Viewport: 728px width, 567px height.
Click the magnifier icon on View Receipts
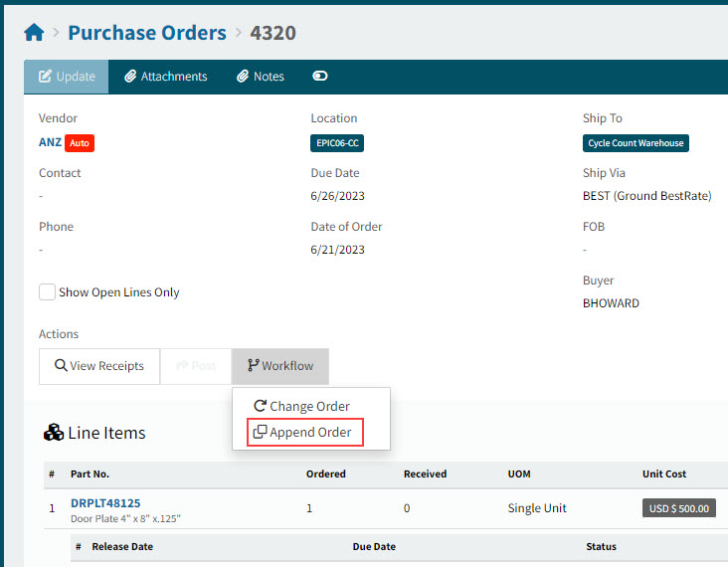tap(61, 366)
